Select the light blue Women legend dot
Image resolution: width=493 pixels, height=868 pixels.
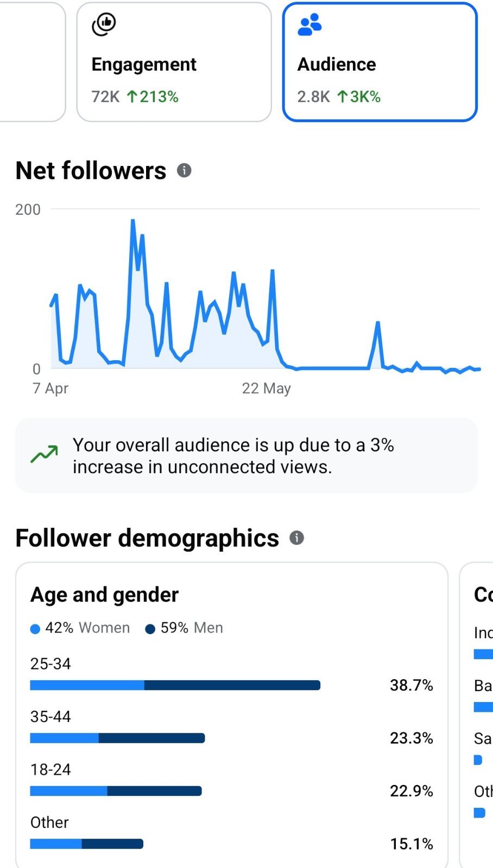(35, 629)
